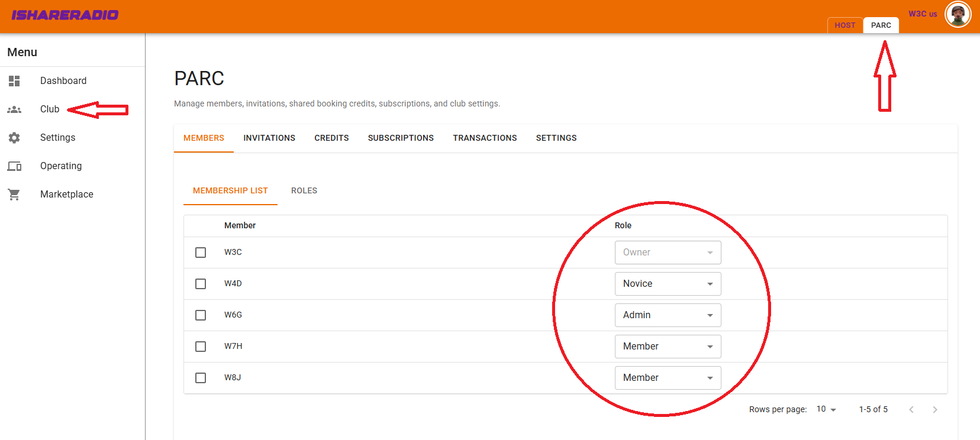
Task: Open the user profile avatar
Action: tap(958, 14)
